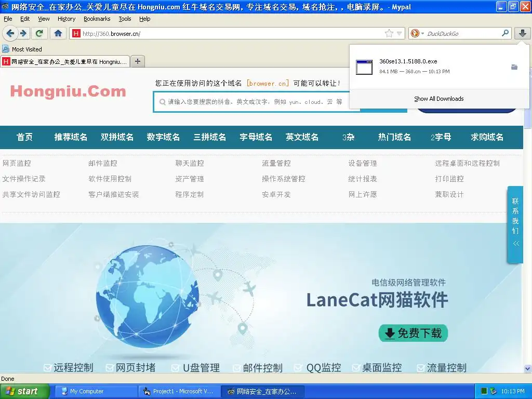The image size is (532, 399).
Task: Click the [browser.cn] domain text
Action: pos(268,83)
